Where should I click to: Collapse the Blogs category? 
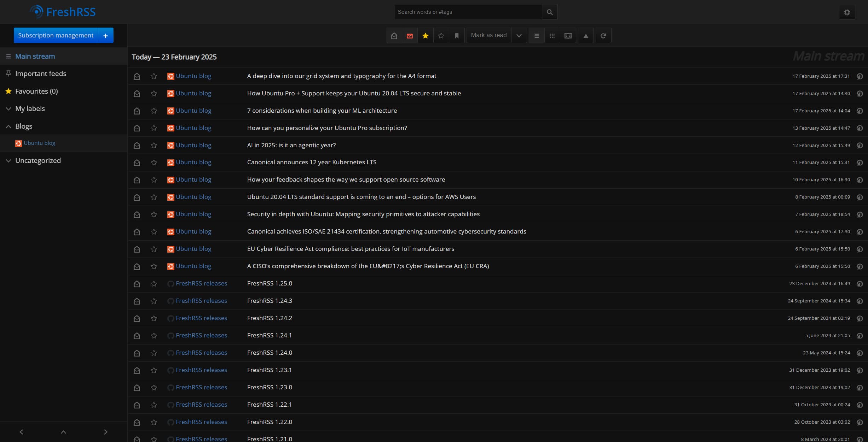8,126
